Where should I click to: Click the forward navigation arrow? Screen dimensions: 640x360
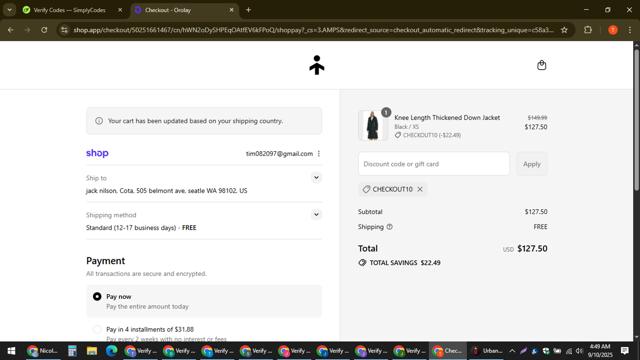pos(27,30)
